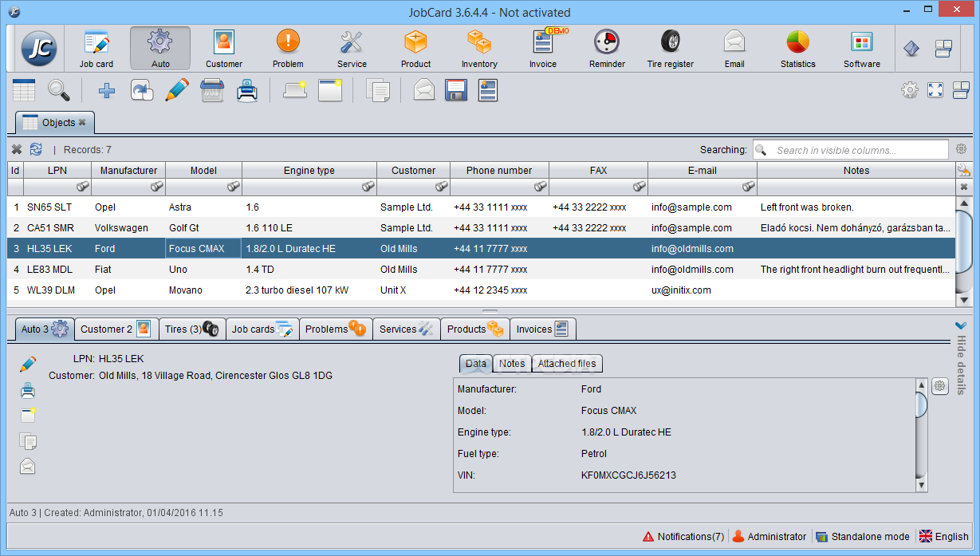Image resolution: width=980 pixels, height=556 pixels.
Task: Open the E-mail column filter
Action: [749, 187]
